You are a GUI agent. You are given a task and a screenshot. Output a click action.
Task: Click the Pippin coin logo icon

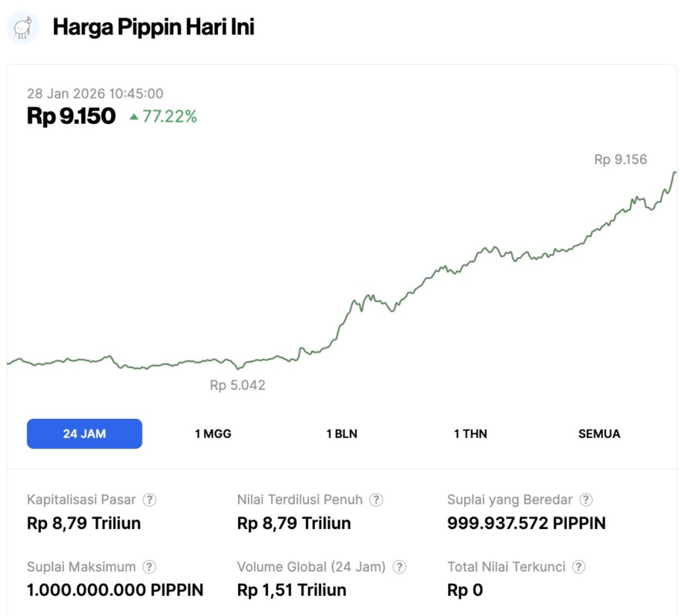pos(23,28)
